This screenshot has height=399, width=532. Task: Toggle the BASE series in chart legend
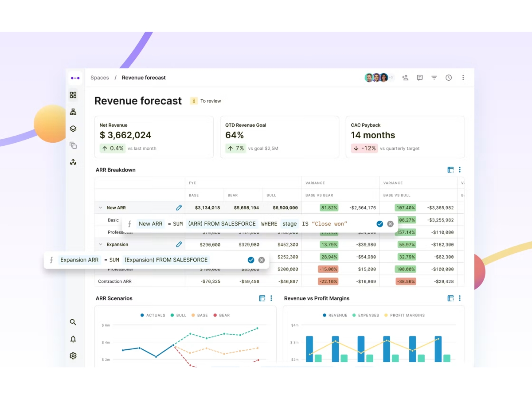200,315
